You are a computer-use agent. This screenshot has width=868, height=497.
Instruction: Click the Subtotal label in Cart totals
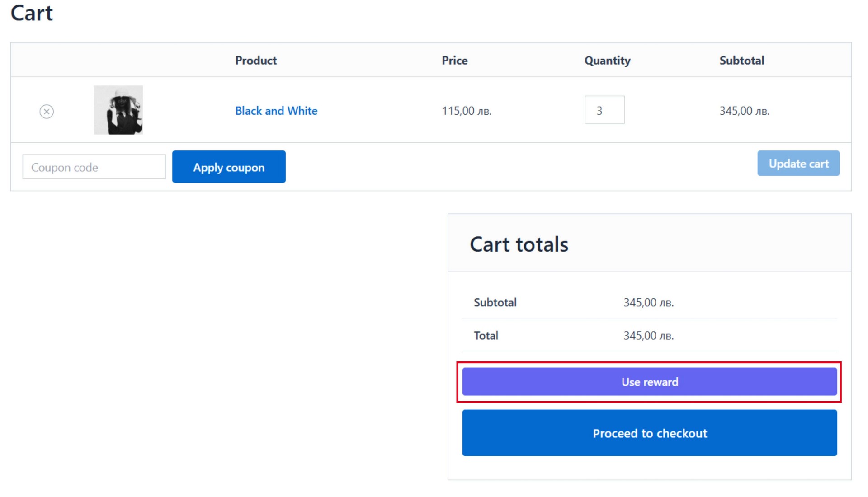495,302
